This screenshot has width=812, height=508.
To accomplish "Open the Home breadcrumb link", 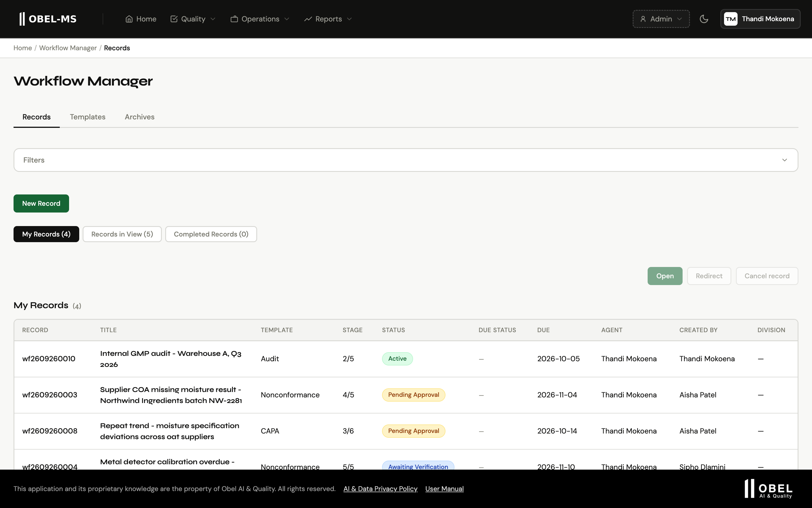I will (23, 48).
